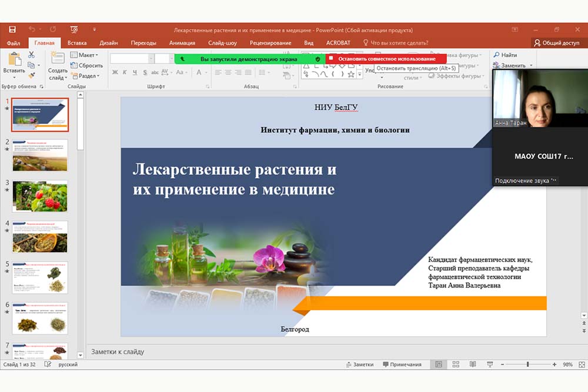
Task: Click the Общий доступ share button
Action: [556, 43]
